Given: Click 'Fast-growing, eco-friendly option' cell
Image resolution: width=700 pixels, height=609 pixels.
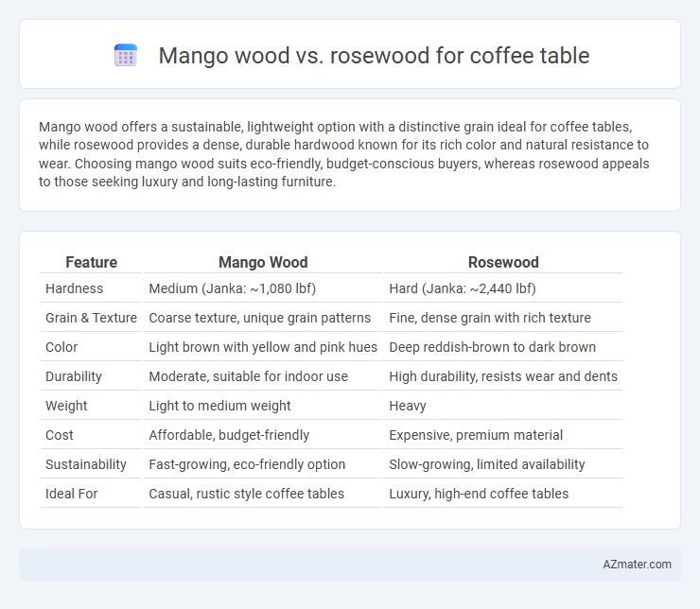Looking at the screenshot, I should pyautogui.click(x=247, y=464).
